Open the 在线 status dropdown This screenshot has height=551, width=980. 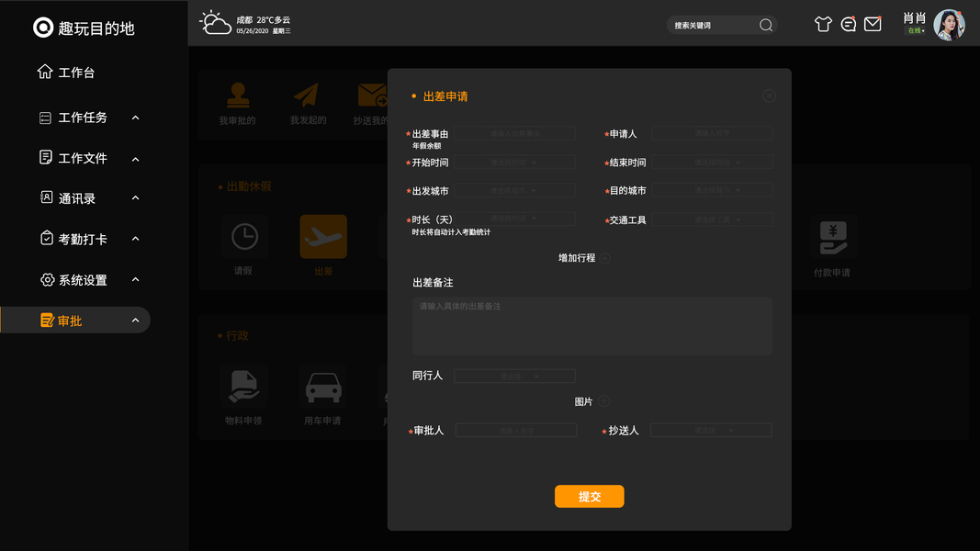[915, 30]
